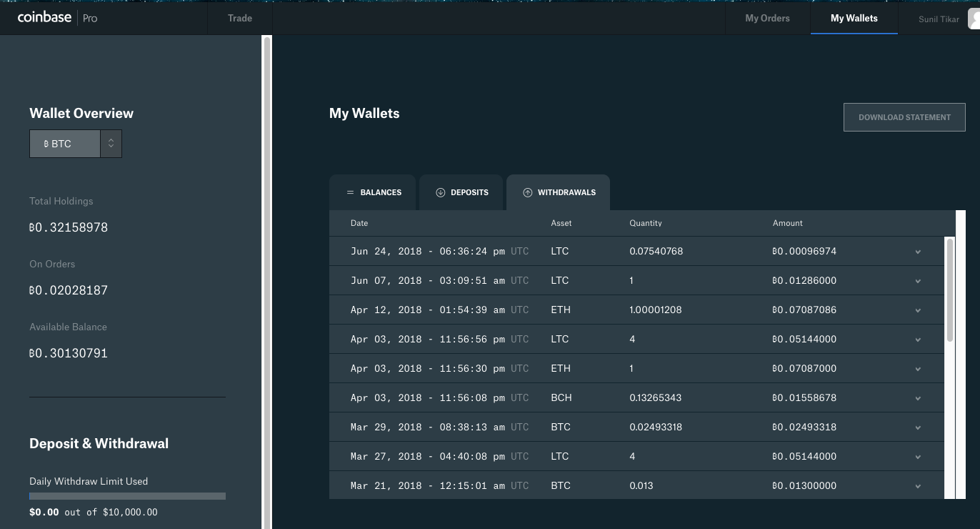
Task: Click the Deposit & Withdrawal heading
Action: pos(99,443)
